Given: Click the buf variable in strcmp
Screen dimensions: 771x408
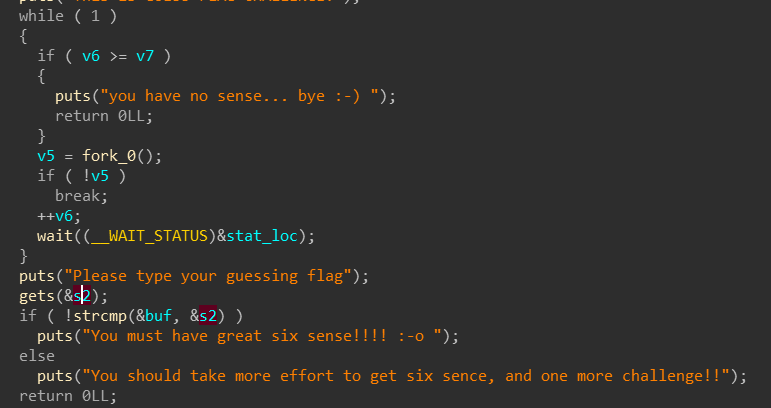Looking at the screenshot, I should (x=158, y=316).
